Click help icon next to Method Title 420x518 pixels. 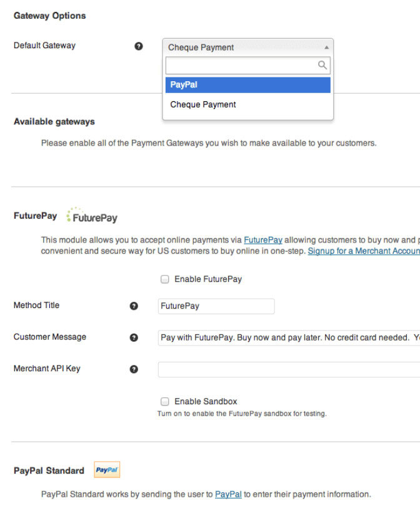(x=133, y=306)
